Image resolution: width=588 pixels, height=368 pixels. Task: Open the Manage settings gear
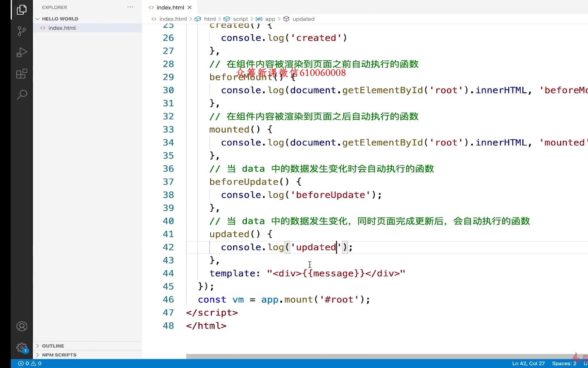21,347
